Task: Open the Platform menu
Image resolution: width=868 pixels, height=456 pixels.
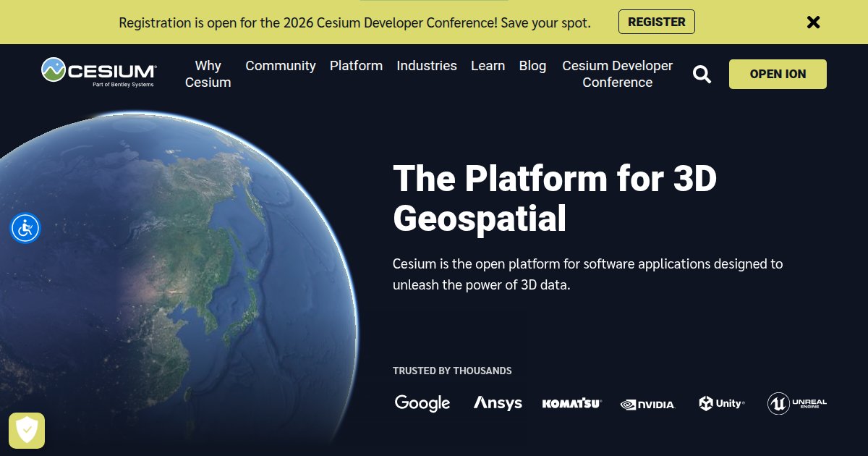Action: 356,66
